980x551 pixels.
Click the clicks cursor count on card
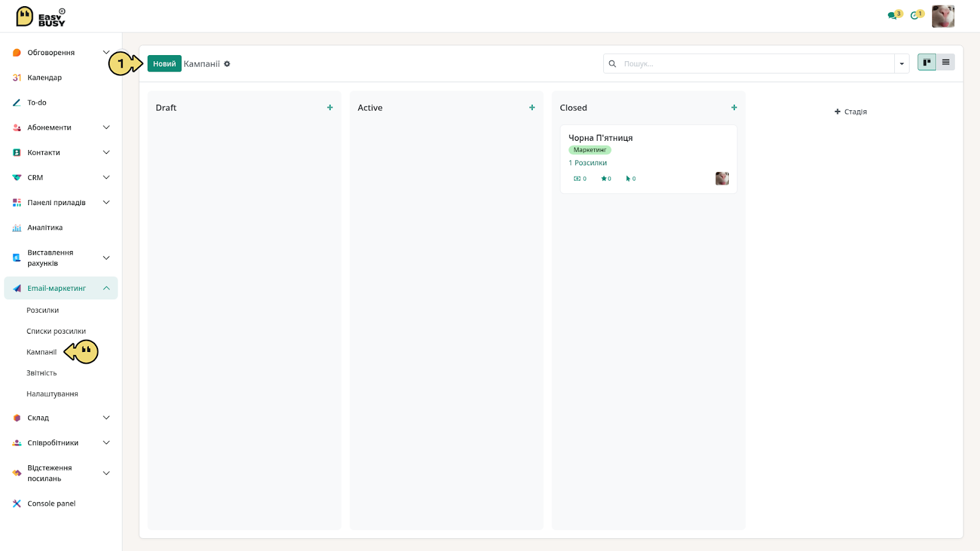point(630,179)
